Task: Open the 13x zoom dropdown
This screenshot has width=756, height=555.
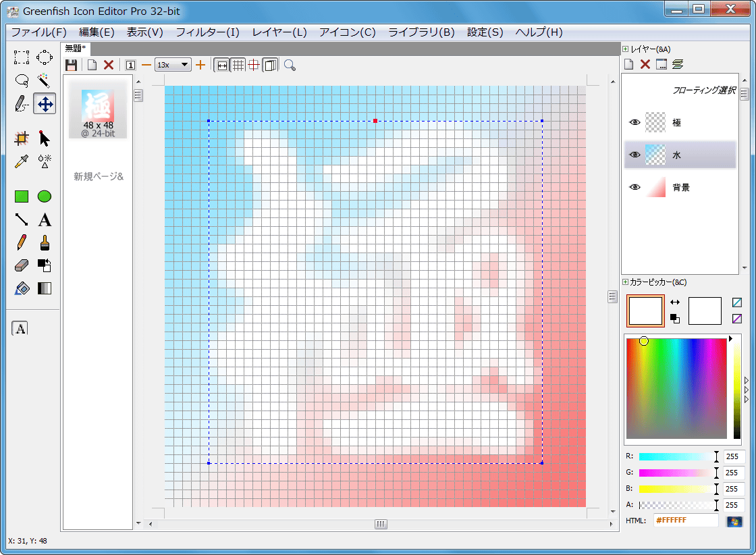Action: click(173, 65)
